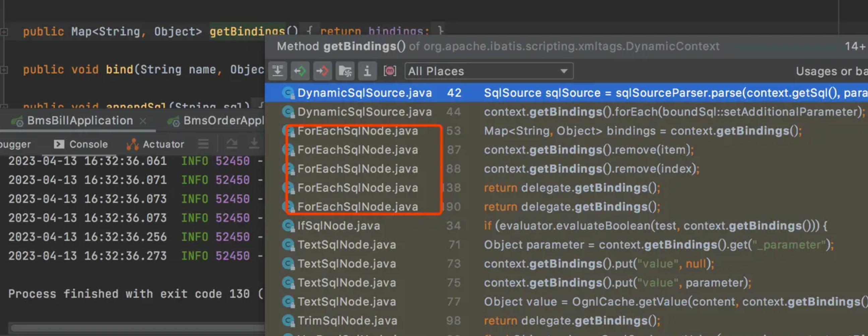Click the class icon of TextSqlNode.java line 71
The height and width of the screenshot is (336, 868).
coord(288,245)
